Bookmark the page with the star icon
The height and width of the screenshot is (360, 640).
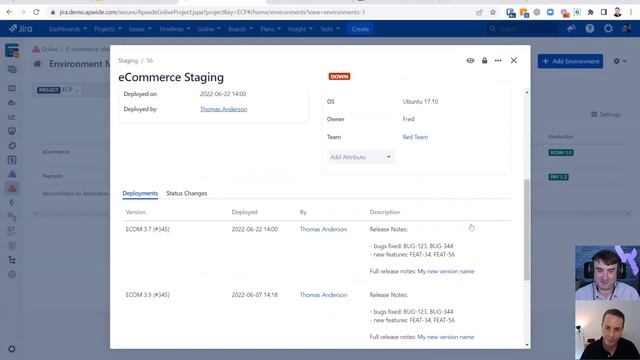coord(493,12)
